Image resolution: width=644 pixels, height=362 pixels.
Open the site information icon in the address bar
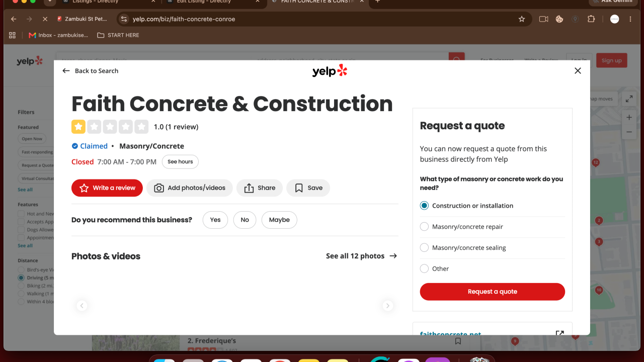tap(124, 19)
